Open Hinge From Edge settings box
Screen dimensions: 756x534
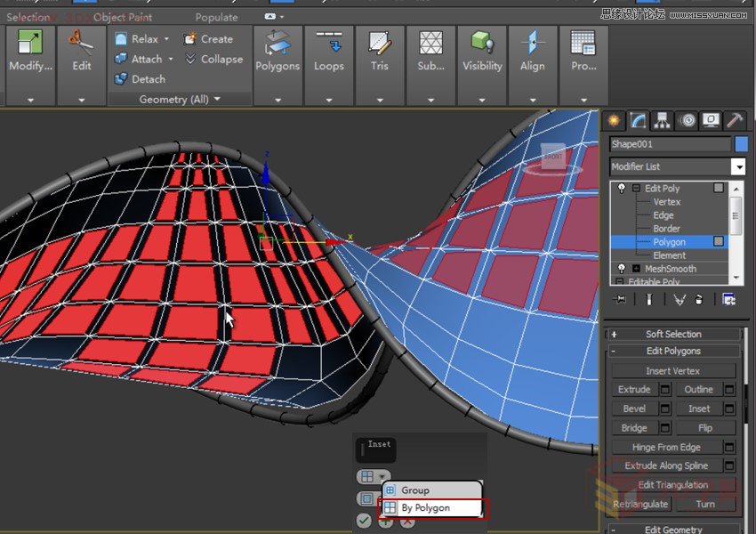click(729, 447)
